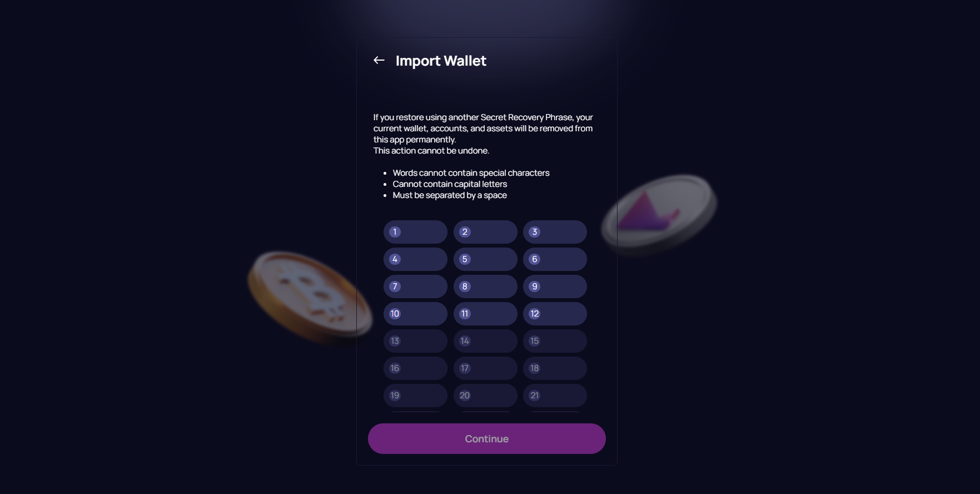Select recovery phrase field number 2

click(485, 231)
